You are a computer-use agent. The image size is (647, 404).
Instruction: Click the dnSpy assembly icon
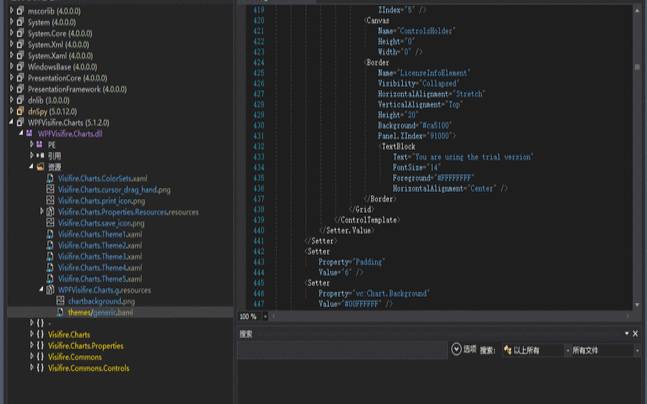pyautogui.click(x=19, y=111)
